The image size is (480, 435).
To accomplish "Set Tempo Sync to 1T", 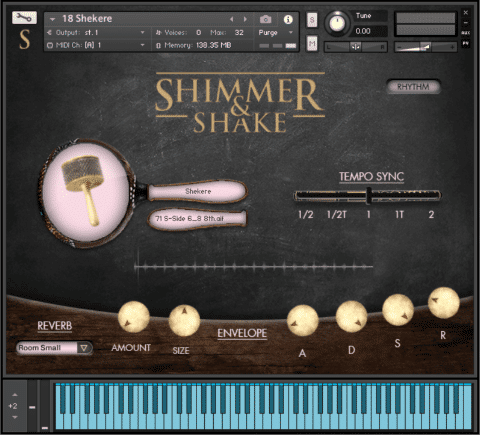I will coord(399,215).
